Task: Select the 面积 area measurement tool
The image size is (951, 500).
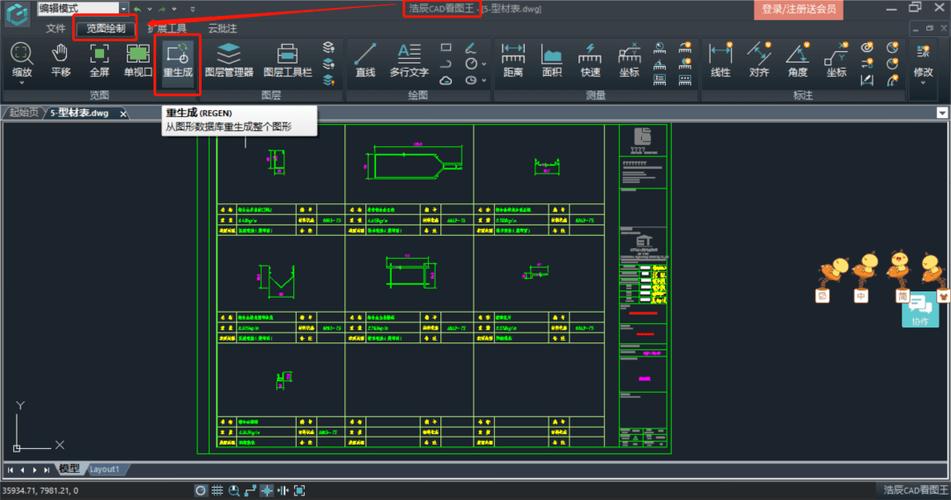Action: click(551, 60)
